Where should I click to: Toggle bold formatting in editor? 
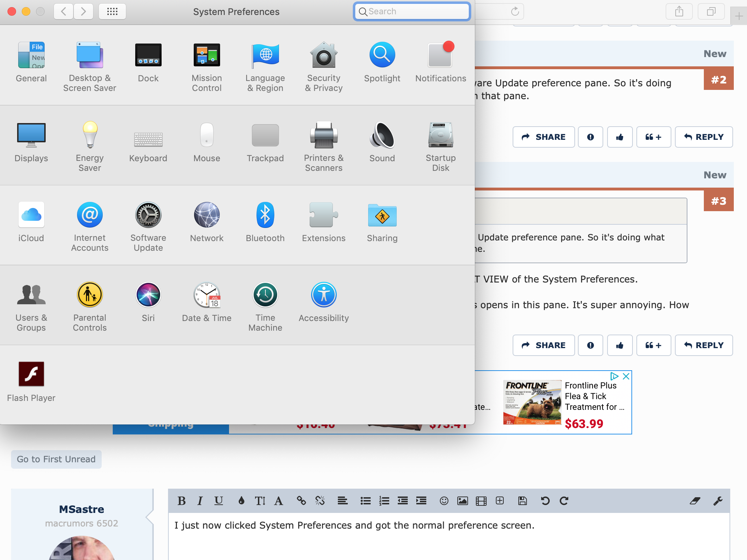click(181, 501)
